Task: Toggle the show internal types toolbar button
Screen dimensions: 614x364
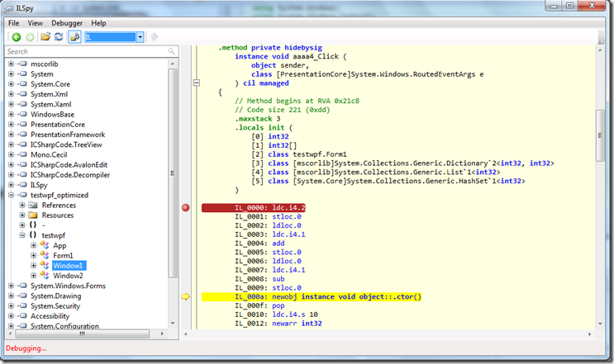Action: click(74, 37)
